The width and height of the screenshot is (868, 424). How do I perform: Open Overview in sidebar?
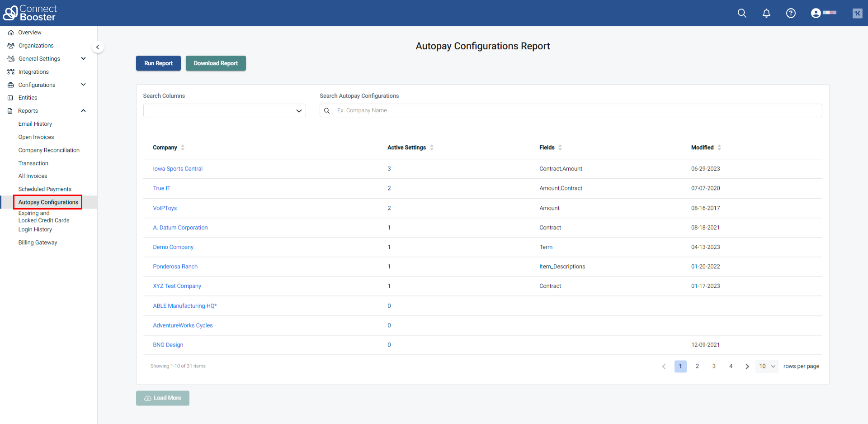tap(30, 33)
